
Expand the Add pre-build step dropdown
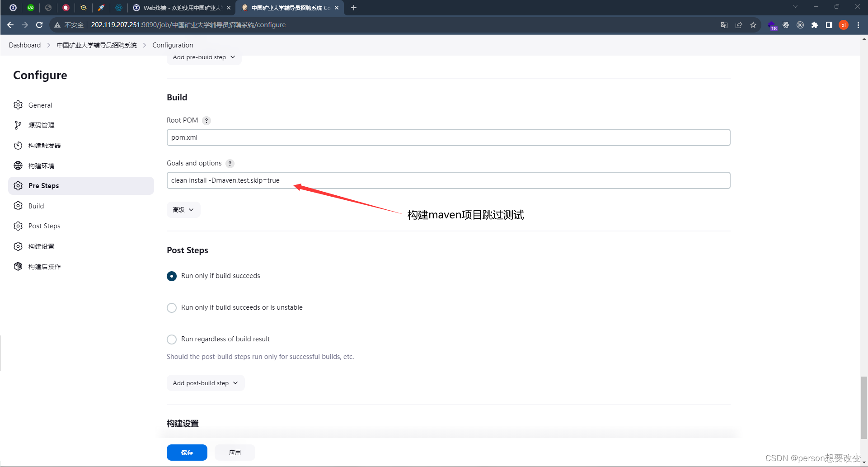tap(204, 58)
